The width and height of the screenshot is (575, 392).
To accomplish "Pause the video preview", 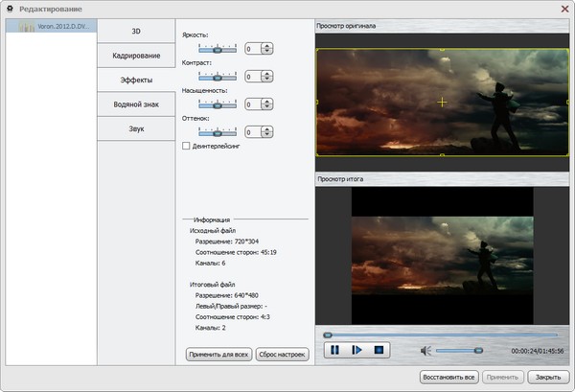I will pos(335,351).
